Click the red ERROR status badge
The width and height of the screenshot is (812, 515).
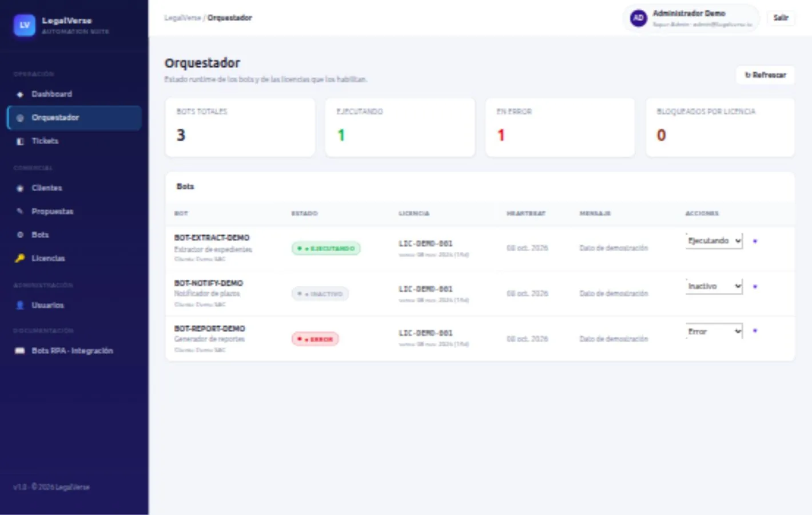point(315,339)
